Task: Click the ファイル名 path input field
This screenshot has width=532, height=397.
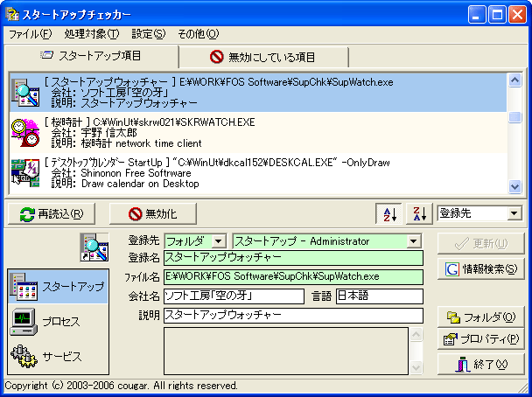Action: [x=293, y=277]
